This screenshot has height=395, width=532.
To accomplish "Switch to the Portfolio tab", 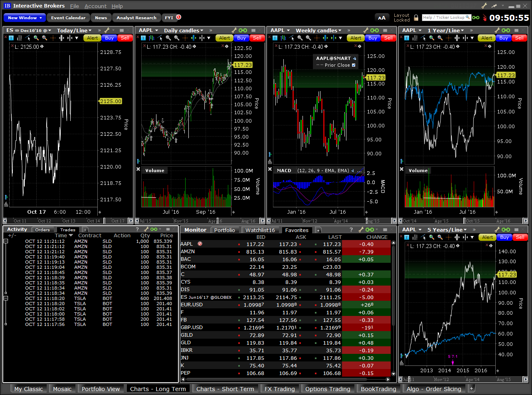I will [225, 230].
